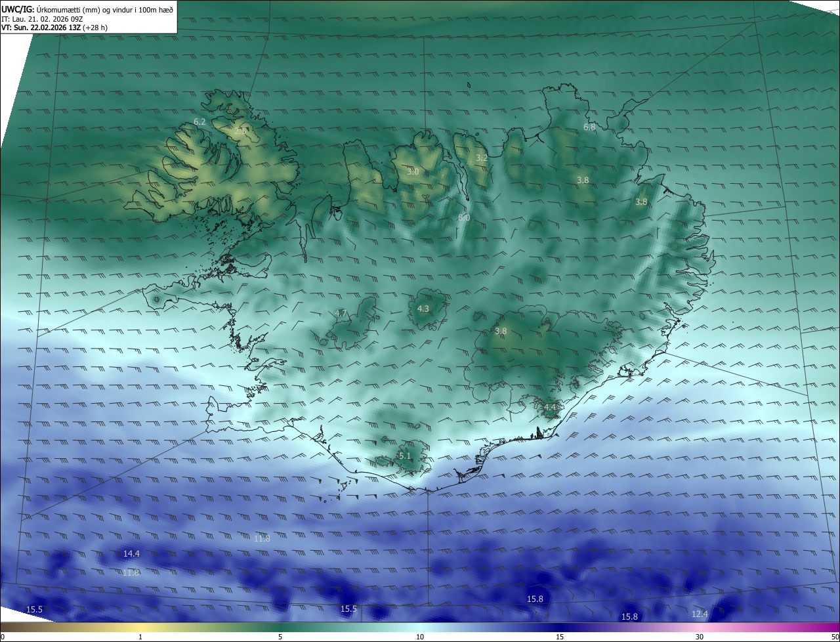This screenshot has width=840, height=642.
Task: Click the "0" tick on the color scale
Action: point(3,637)
